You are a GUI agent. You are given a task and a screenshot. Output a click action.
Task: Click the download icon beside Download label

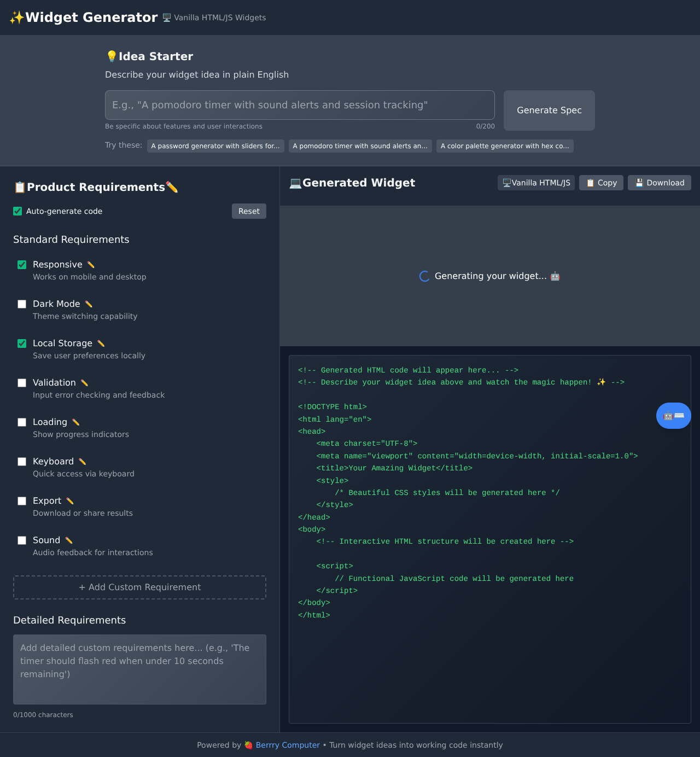638,183
